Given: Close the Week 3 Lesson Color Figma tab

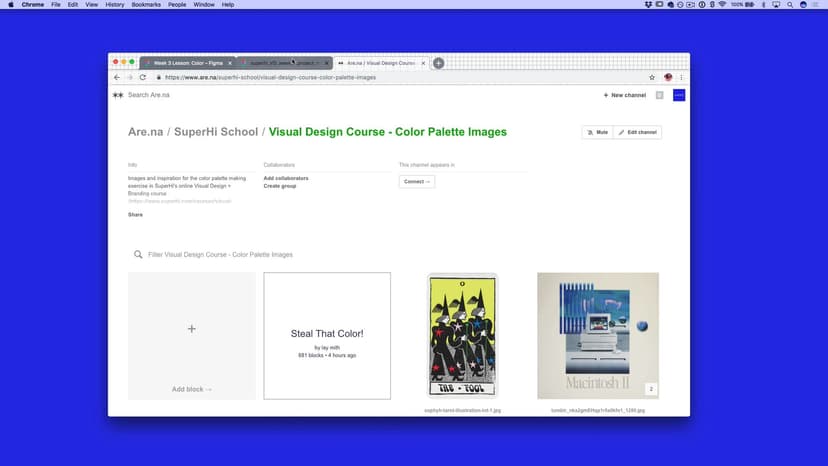Looking at the screenshot, I should click(230, 63).
